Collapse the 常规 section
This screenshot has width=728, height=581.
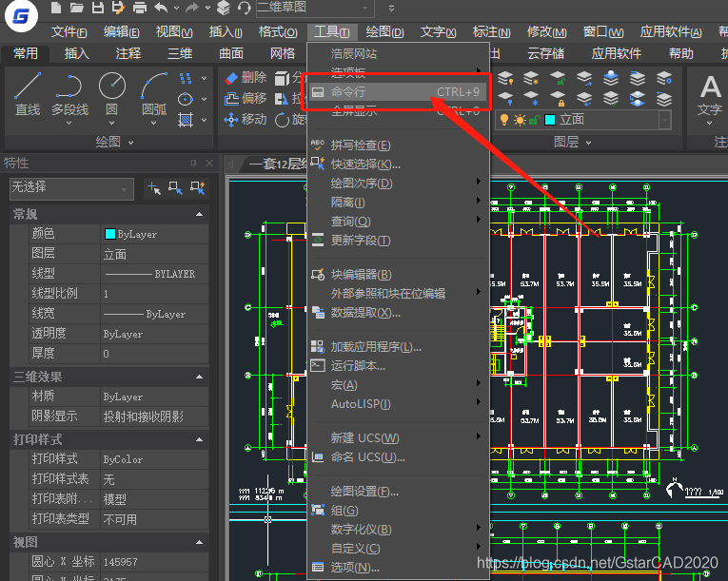coord(199,214)
